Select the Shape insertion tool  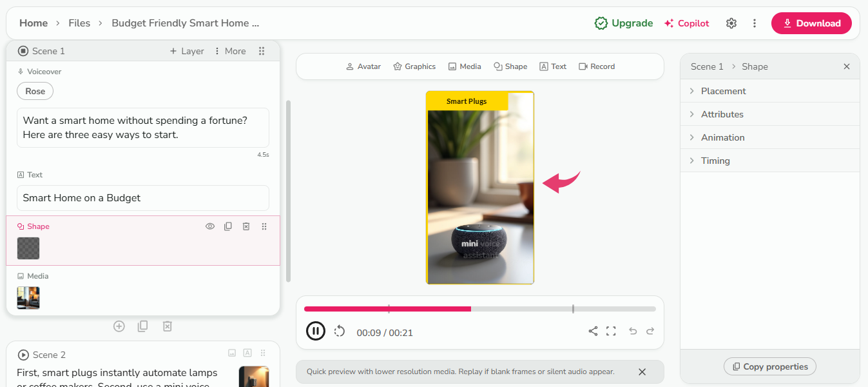(x=510, y=66)
